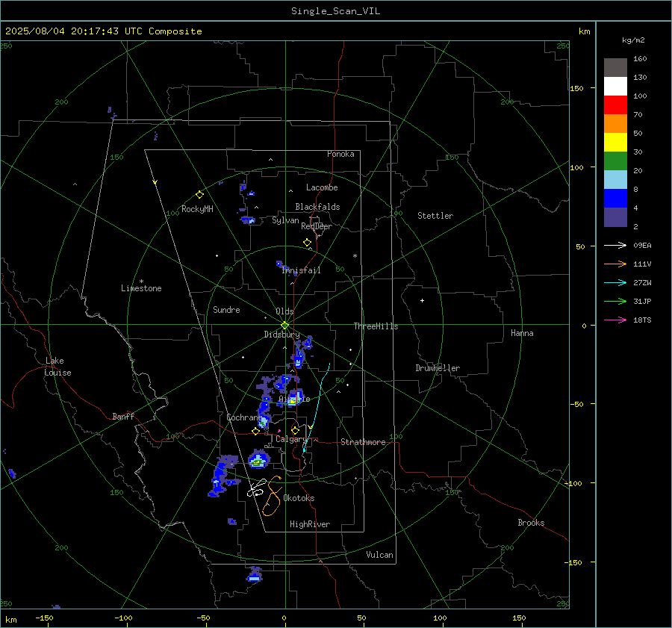Click the white 09EA flight track loop
This screenshot has height=628, width=672.
point(256,488)
